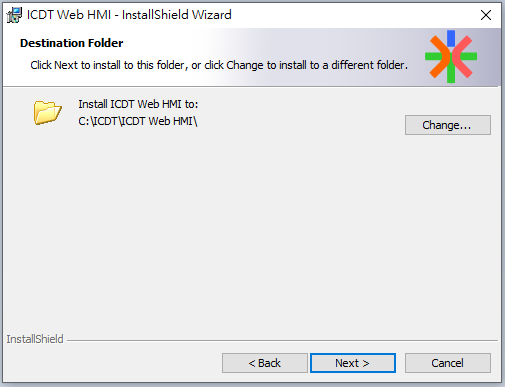Cancel the ICDT Web HMI installation
The width and height of the screenshot is (505, 387).
coord(448,363)
